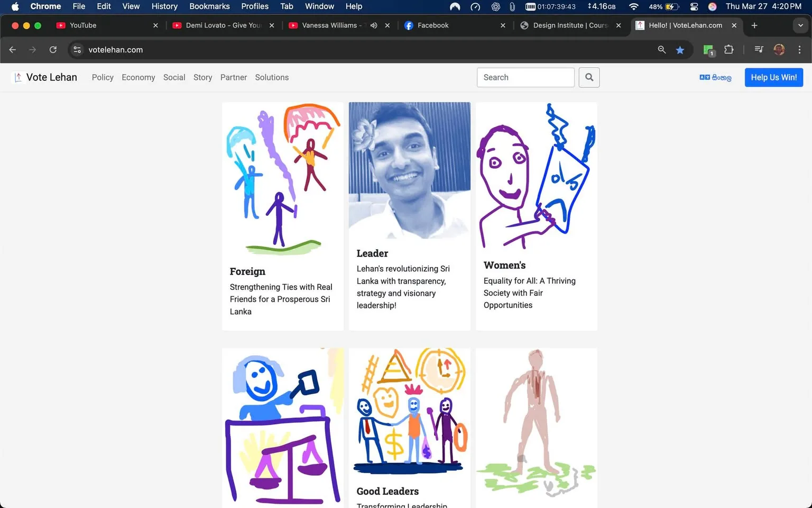Unmute the Vanessa Williams tab speaker

point(374,25)
